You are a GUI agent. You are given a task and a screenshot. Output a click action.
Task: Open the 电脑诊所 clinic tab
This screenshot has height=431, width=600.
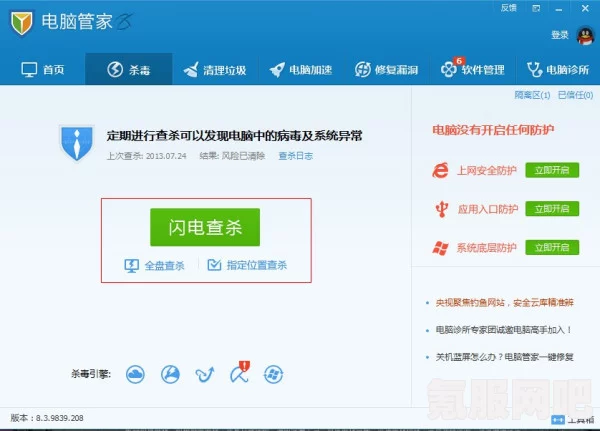pyautogui.click(x=558, y=70)
